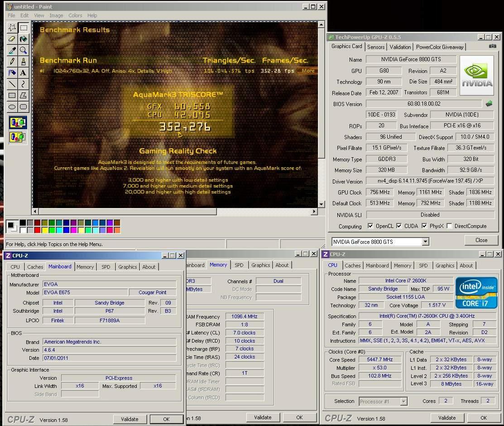Viewport: 504px width, 426px height.
Task: Open the View menu in Paint
Action: coord(39,15)
